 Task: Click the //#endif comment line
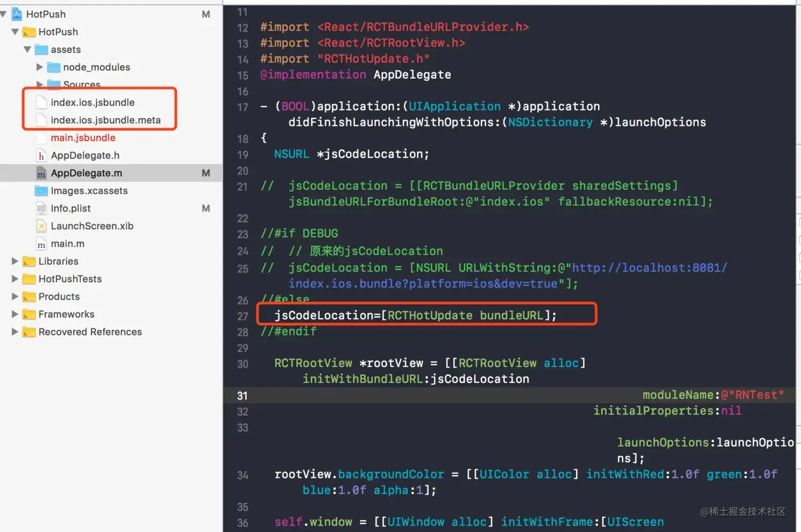[288, 331]
